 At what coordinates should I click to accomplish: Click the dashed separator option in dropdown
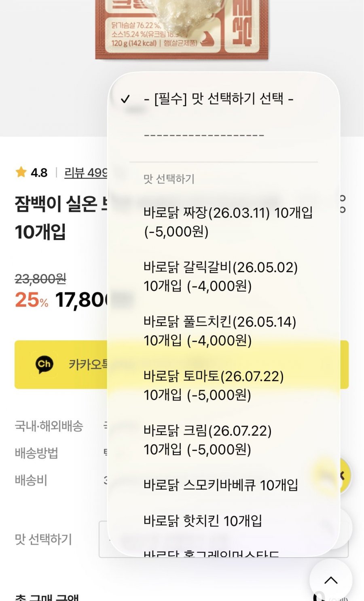(x=204, y=135)
